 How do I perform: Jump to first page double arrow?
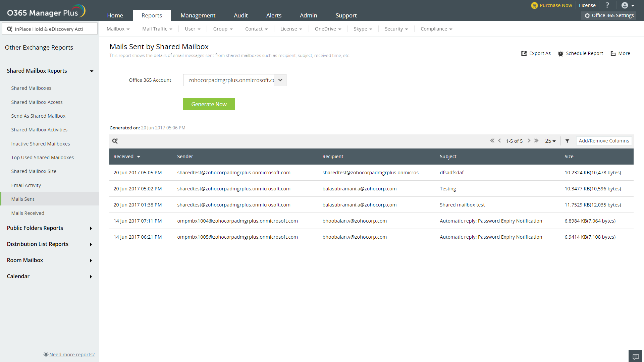coord(492,141)
